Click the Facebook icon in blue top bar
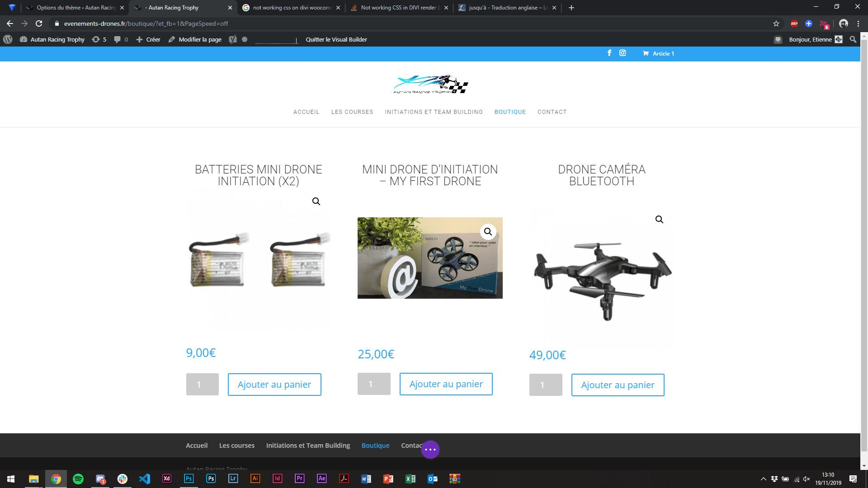 pos(609,53)
